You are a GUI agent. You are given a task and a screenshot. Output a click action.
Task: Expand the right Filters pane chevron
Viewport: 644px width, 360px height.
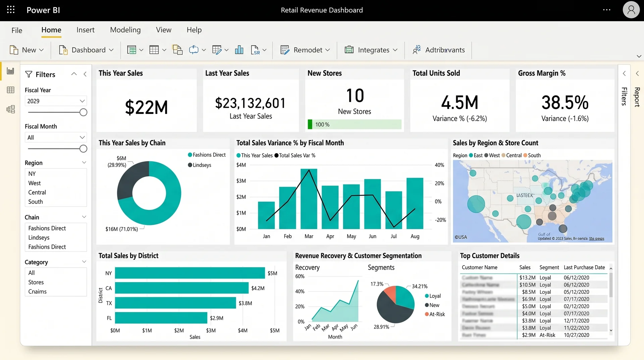(x=624, y=74)
